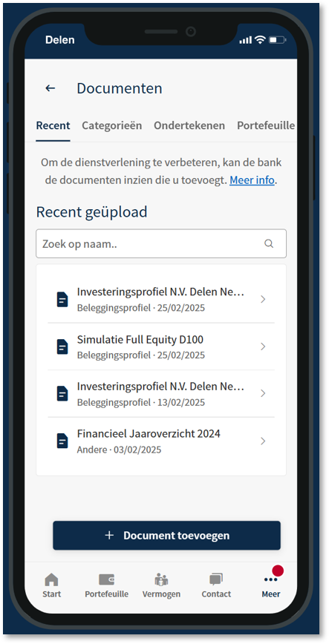Switch to the Categorieën tab
The image size is (329, 644).
coord(112,125)
